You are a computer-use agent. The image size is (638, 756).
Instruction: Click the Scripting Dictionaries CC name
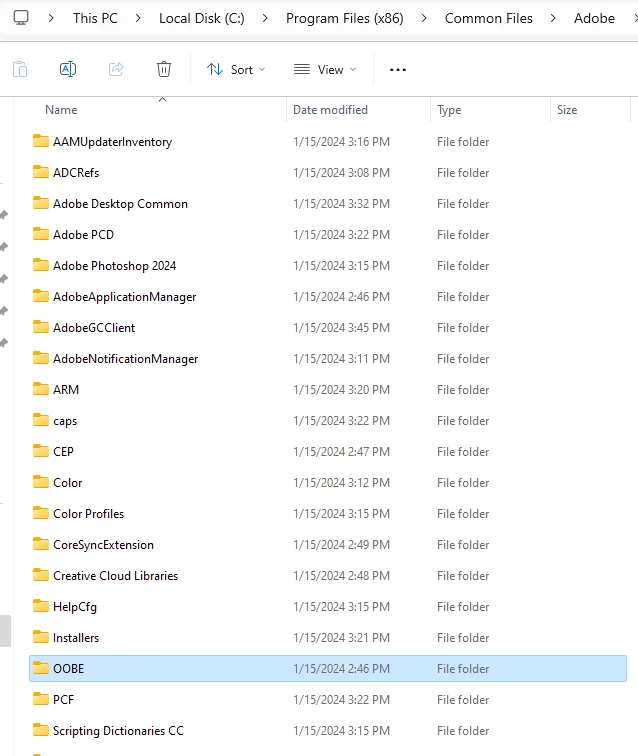pos(118,731)
